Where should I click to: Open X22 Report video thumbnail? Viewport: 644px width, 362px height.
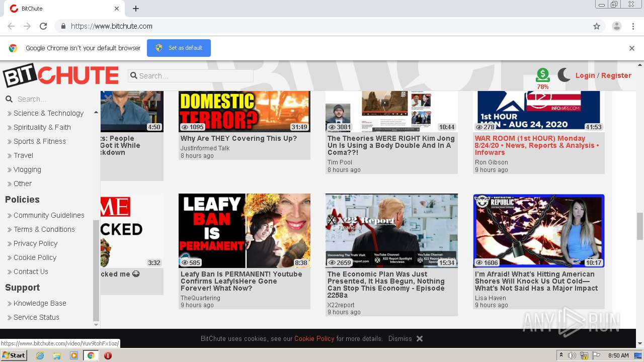391,231
